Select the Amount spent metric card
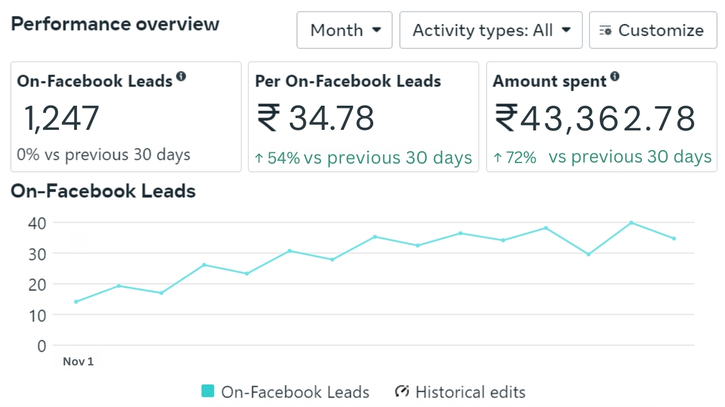Image resolution: width=725 pixels, height=407 pixels. click(x=602, y=117)
